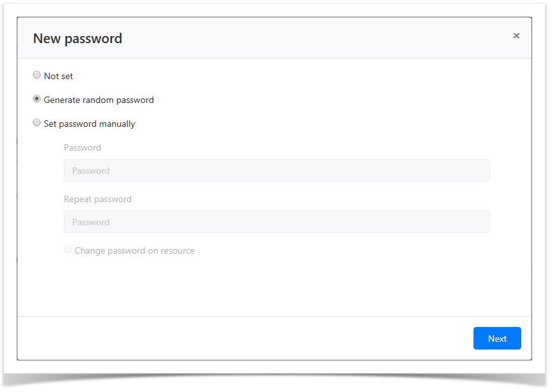Enable the Set password manually option
Viewport: 554px width, 392px height.
point(37,123)
